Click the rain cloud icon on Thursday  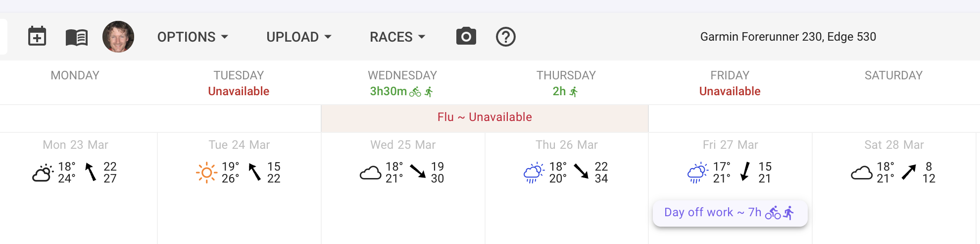coord(534,173)
